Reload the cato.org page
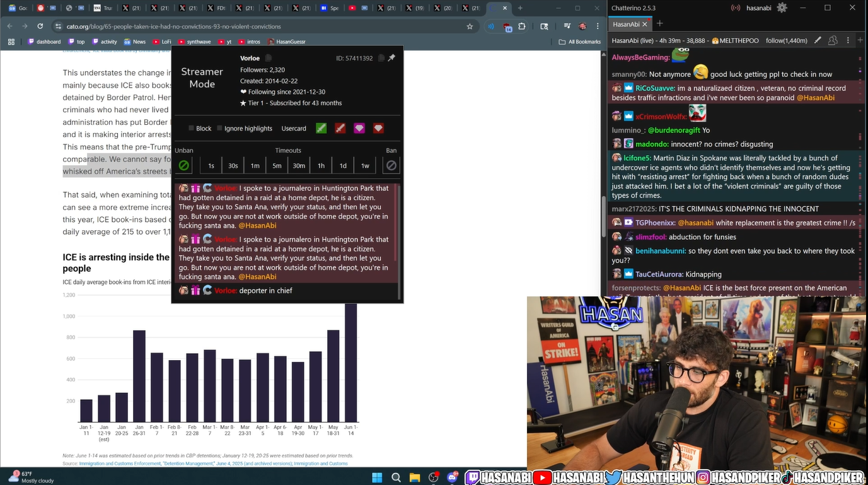 click(40, 26)
